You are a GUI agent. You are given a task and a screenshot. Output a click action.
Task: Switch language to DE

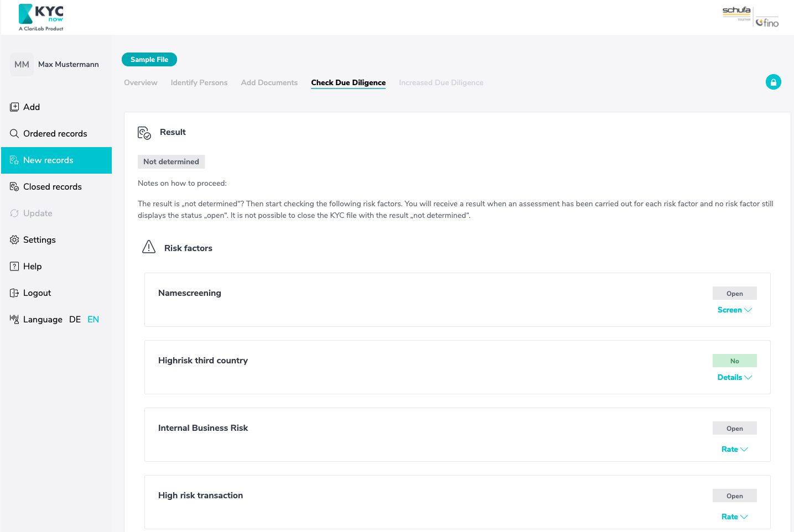click(75, 319)
